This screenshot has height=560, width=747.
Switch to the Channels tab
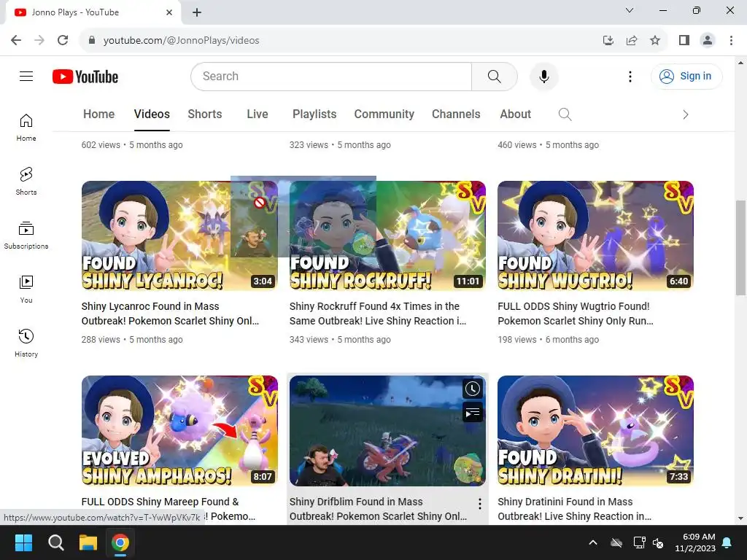(456, 114)
